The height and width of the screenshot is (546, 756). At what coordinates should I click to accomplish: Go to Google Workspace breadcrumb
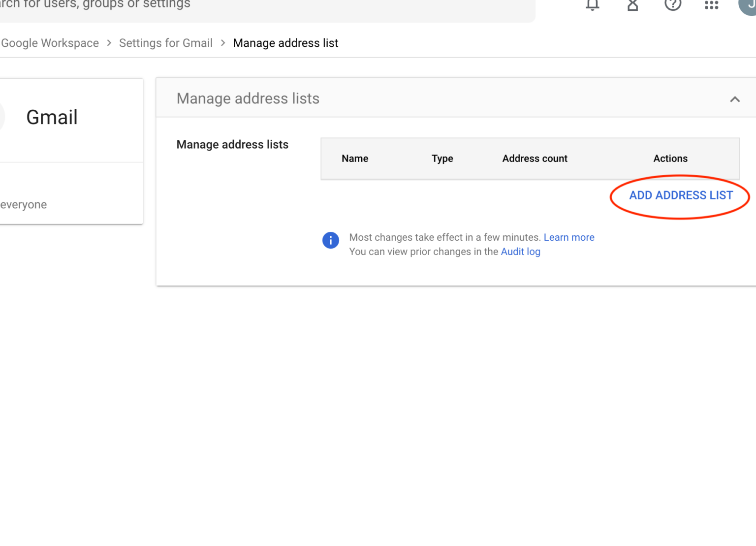click(50, 43)
